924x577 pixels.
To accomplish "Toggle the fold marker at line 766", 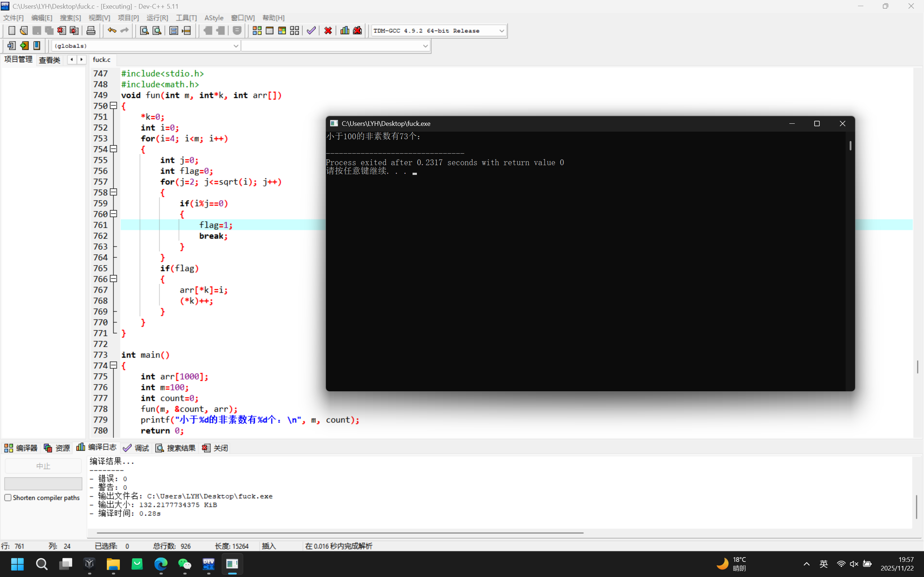I will click(113, 278).
